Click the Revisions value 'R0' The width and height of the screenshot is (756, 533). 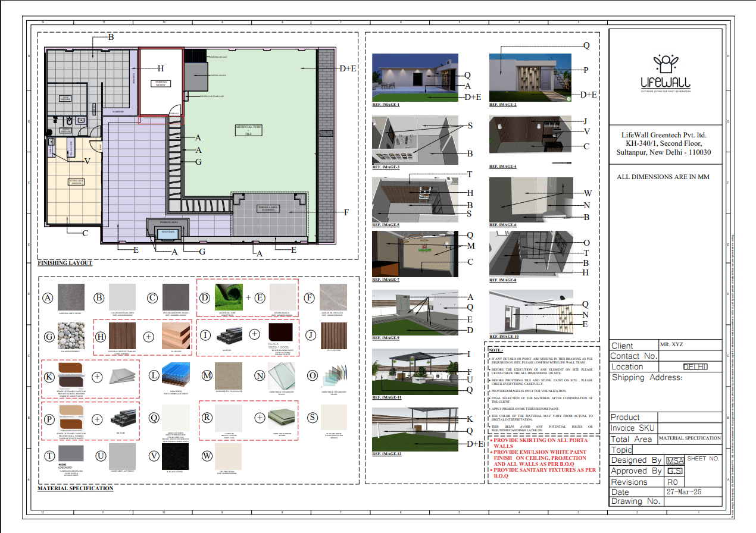pos(672,482)
